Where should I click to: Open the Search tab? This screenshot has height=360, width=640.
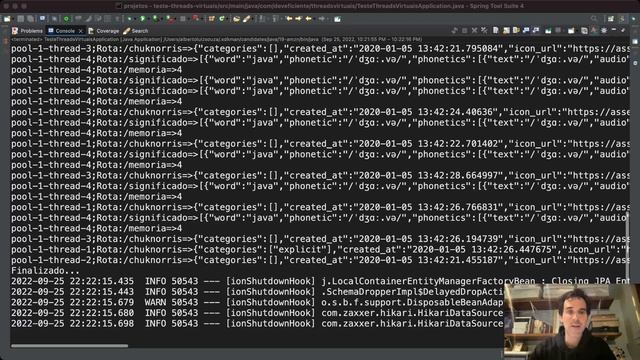pos(136,31)
